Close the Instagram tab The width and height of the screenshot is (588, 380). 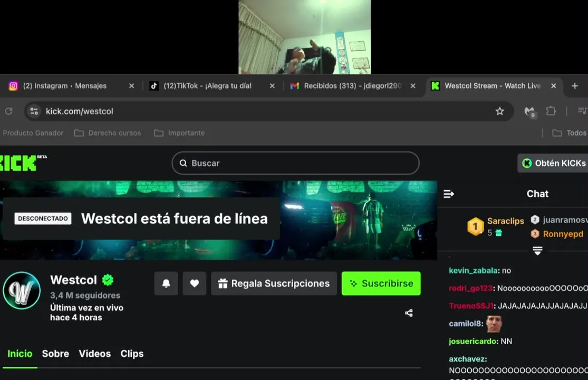pos(132,86)
